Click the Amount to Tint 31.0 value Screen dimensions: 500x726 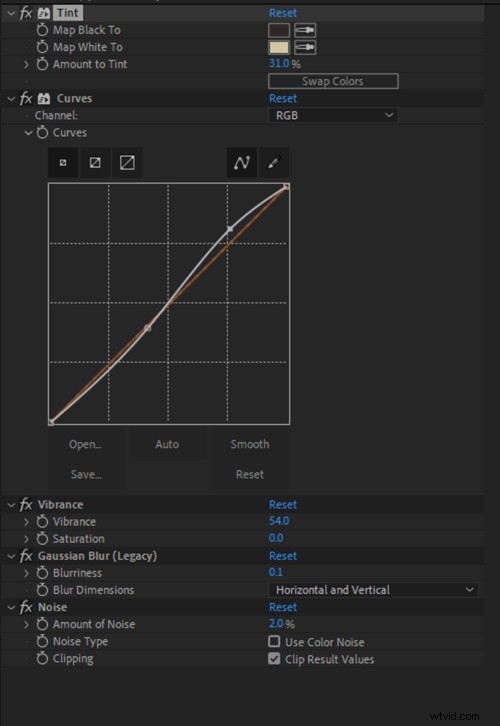click(279, 63)
